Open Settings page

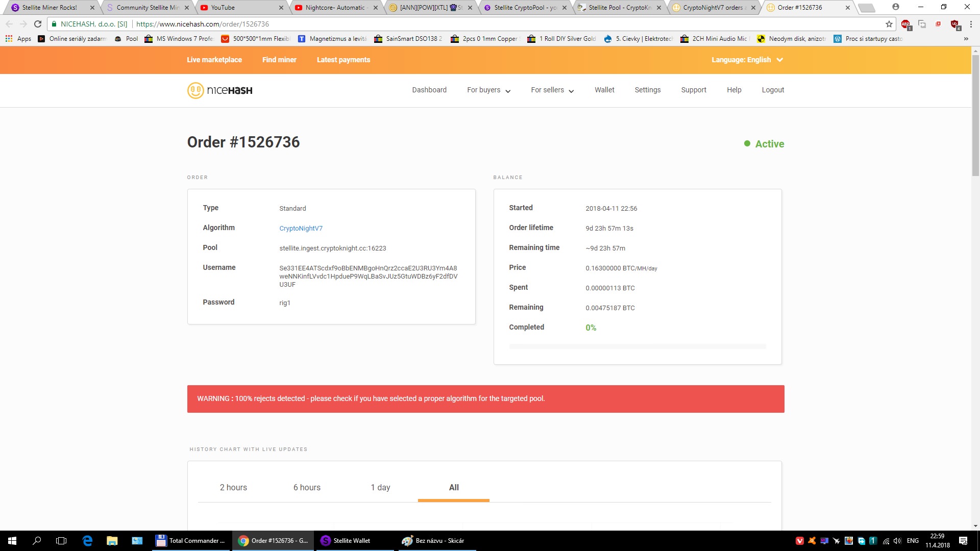pos(648,90)
